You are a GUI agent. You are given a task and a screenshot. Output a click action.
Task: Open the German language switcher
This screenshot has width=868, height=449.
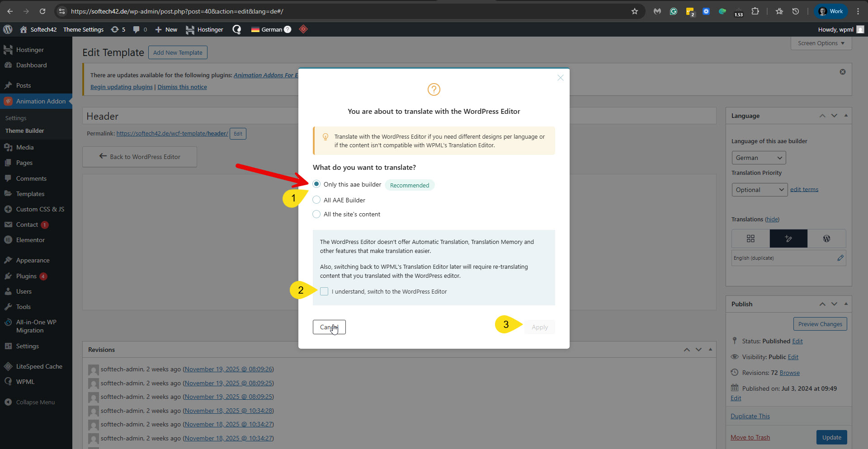coord(271,29)
